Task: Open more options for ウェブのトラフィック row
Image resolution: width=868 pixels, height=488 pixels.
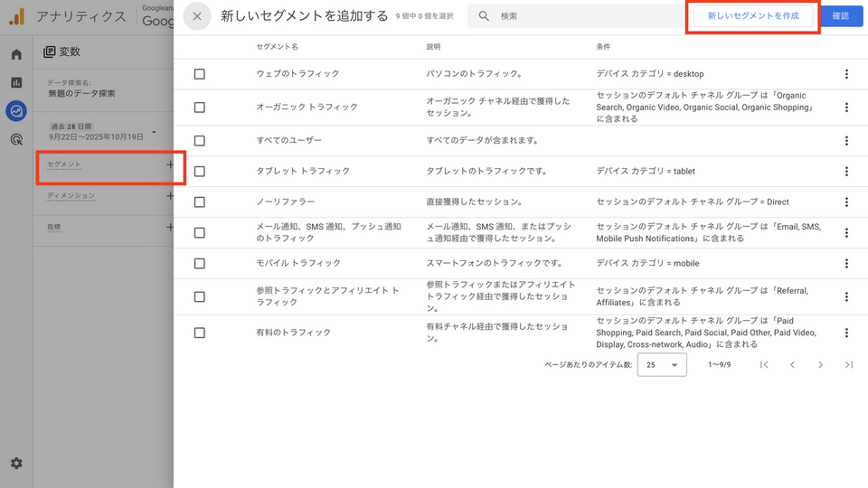Action: 846,74
